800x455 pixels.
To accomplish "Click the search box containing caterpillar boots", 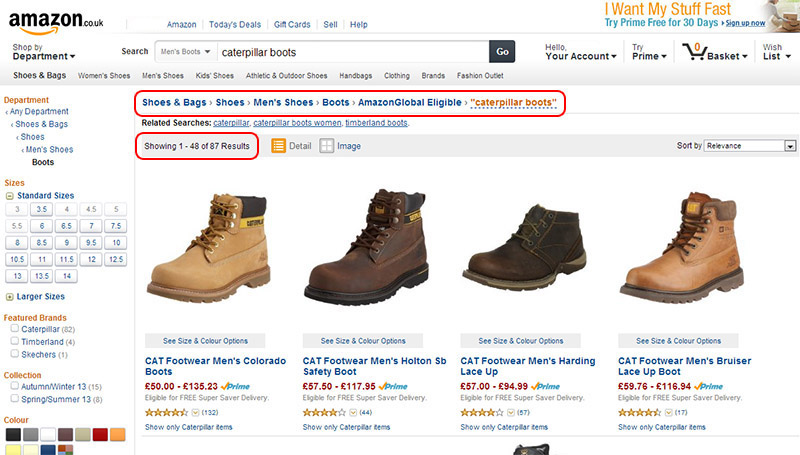I will tap(350, 51).
